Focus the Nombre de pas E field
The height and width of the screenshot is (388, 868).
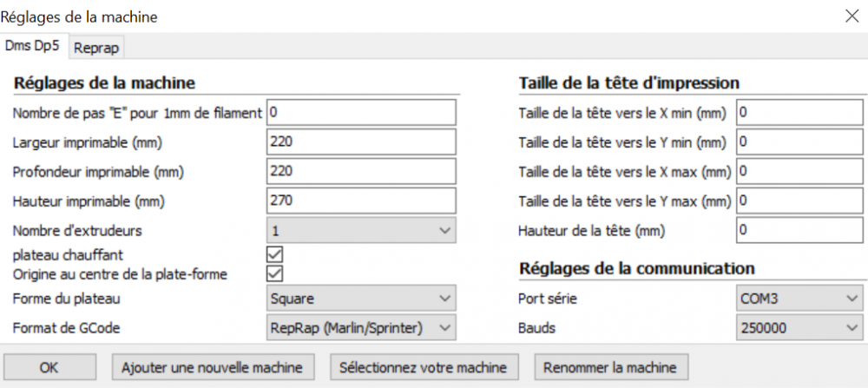tap(361, 112)
